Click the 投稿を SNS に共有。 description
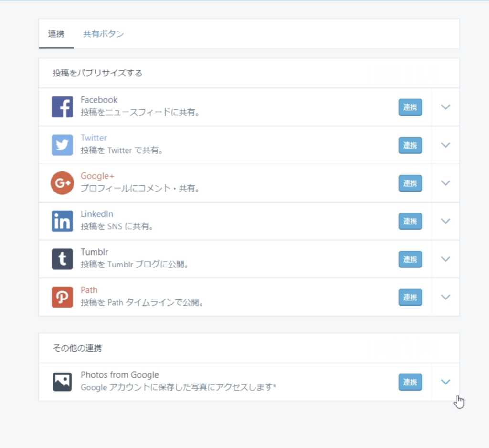This screenshot has width=489, height=448. point(117,226)
